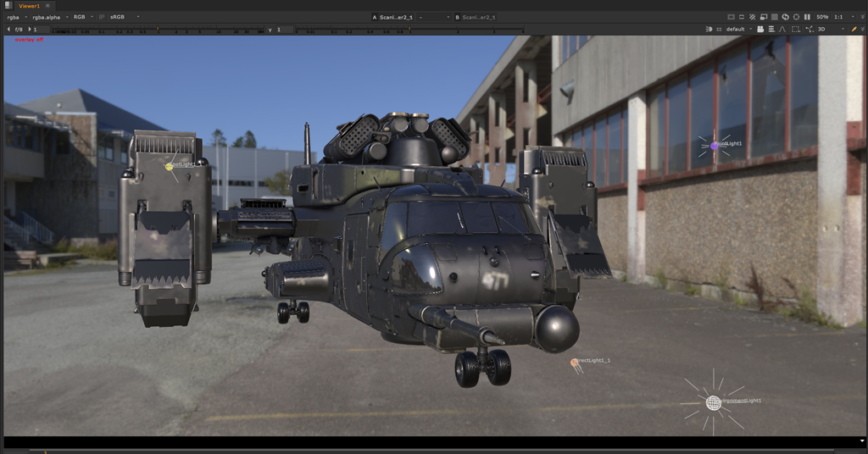
Task: Close the Viewer1 tab
Action: [x=47, y=6]
